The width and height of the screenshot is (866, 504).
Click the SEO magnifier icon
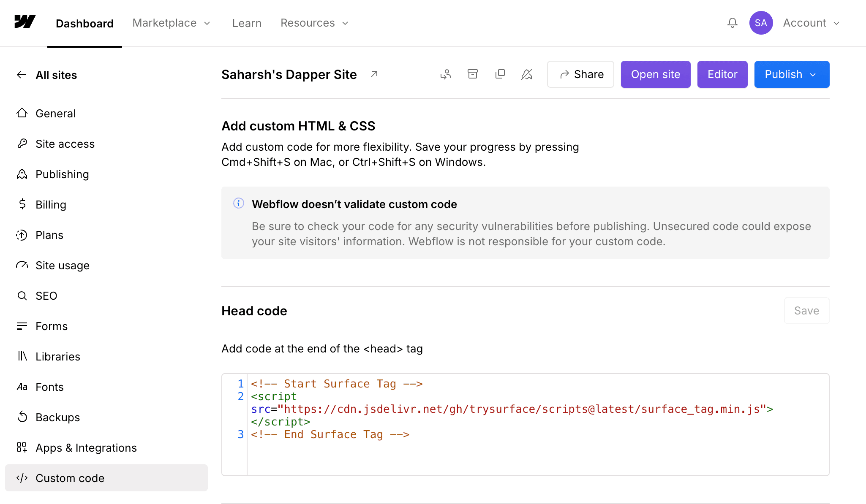pyautogui.click(x=22, y=295)
